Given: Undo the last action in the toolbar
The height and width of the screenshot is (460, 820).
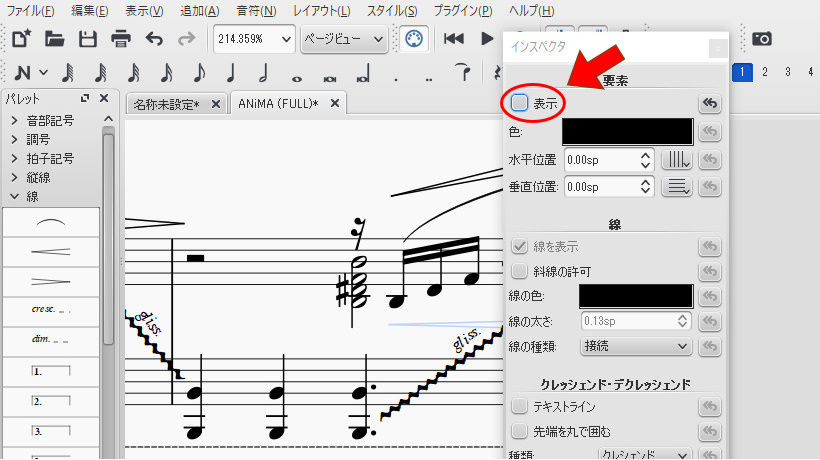Looking at the screenshot, I should click(x=154, y=39).
